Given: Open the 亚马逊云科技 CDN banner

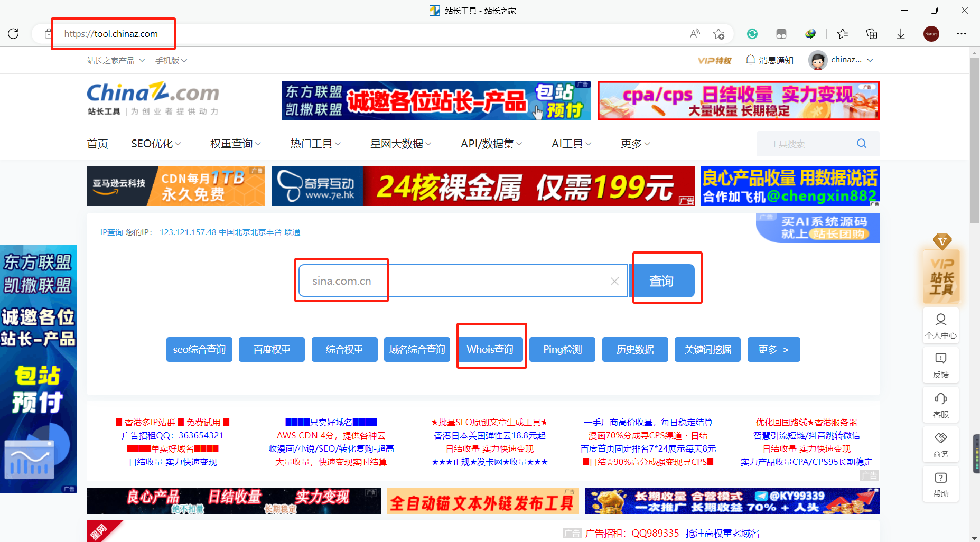Looking at the screenshot, I should coord(176,186).
